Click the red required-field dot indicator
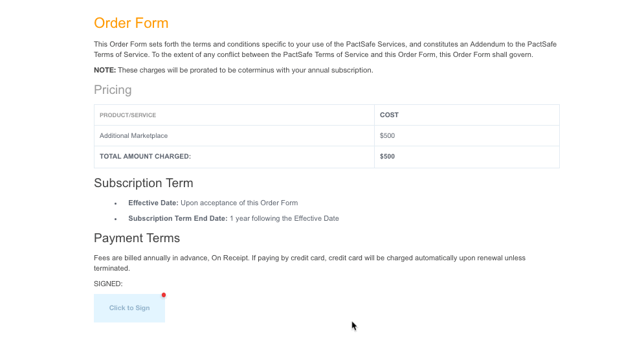The height and width of the screenshot is (349, 644). coord(164,295)
